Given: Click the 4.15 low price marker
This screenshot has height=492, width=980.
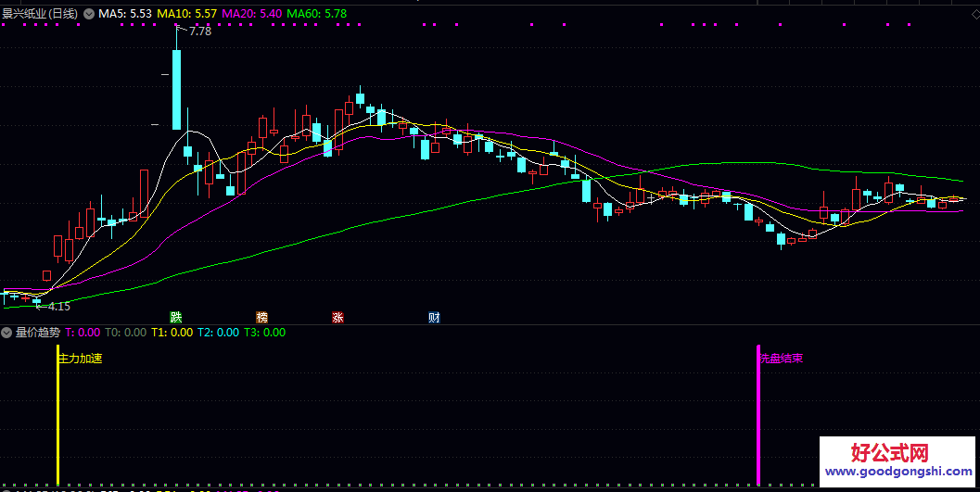Looking at the screenshot, I should [57, 306].
